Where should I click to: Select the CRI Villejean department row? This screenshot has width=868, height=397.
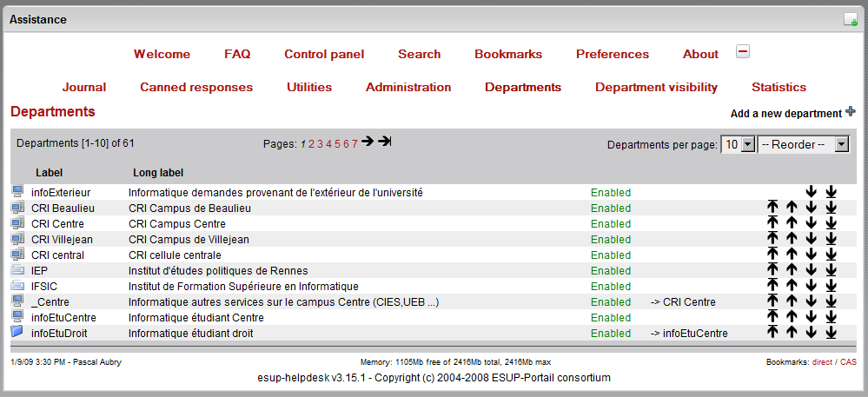pos(62,240)
